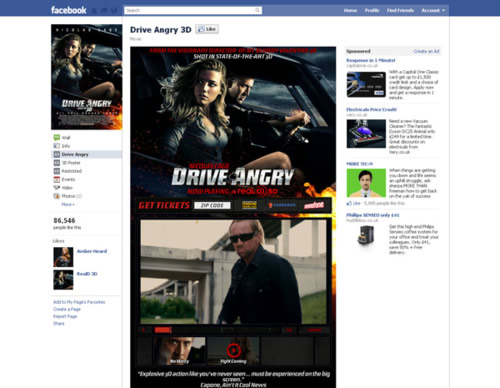Click the Dyson vacuum ad image
This screenshot has width=500, height=388.
pyautogui.click(x=366, y=134)
